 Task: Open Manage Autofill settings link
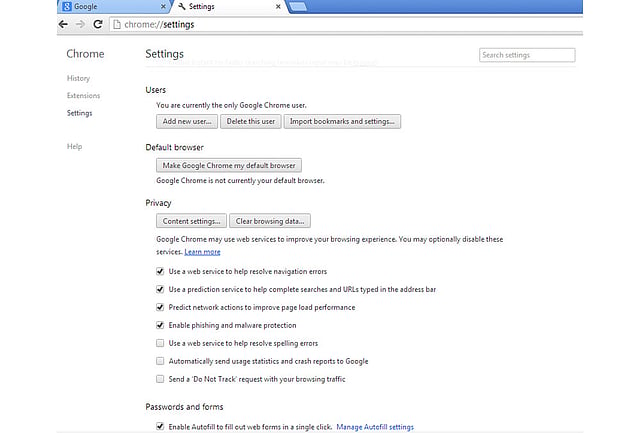pyautogui.click(x=375, y=427)
